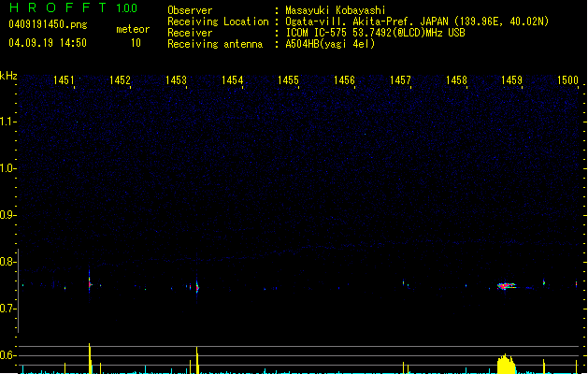Viewport: 588px width, 374px height.
Task: Click the Receiver label
Action: click(x=190, y=33)
